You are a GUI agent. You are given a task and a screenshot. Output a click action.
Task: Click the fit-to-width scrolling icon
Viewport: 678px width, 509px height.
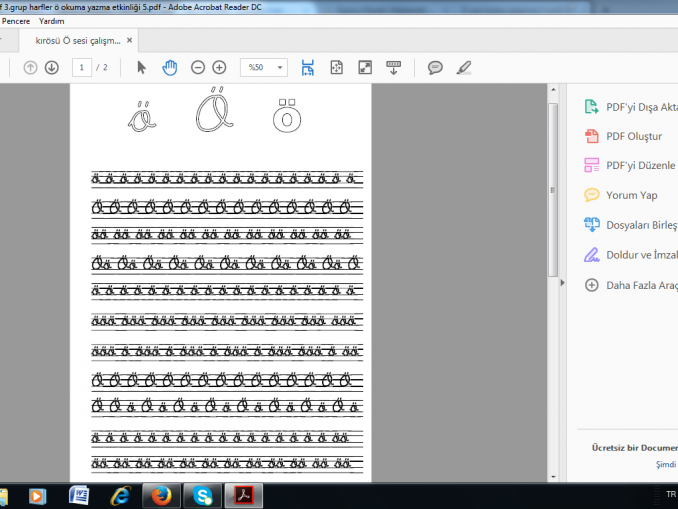pos(307,67)
